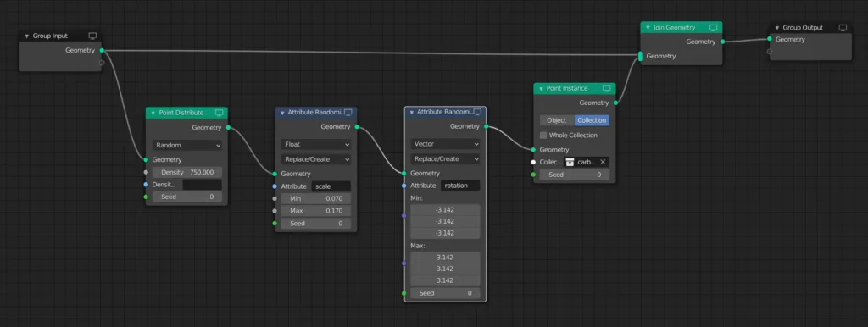
Task: Click Point Instance Geometry input socket
Action: (533, 150)
